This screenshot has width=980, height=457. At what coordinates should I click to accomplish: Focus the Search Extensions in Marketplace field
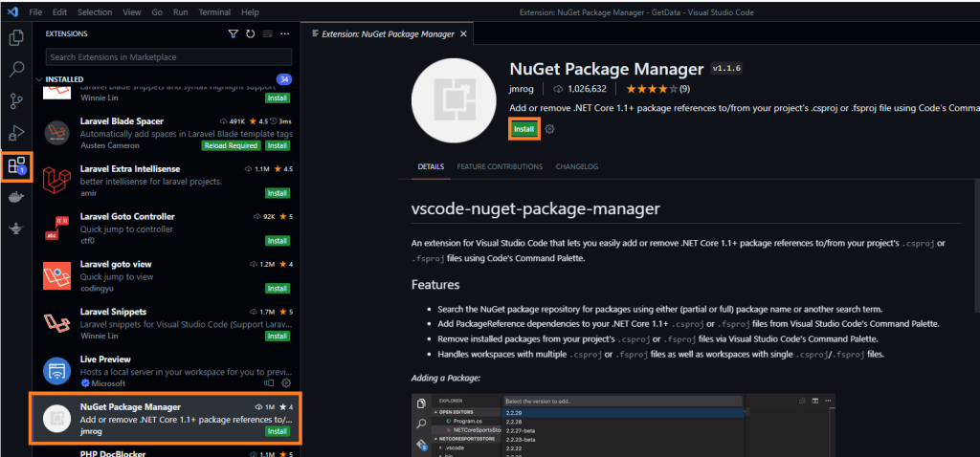[x=168, y=56]
